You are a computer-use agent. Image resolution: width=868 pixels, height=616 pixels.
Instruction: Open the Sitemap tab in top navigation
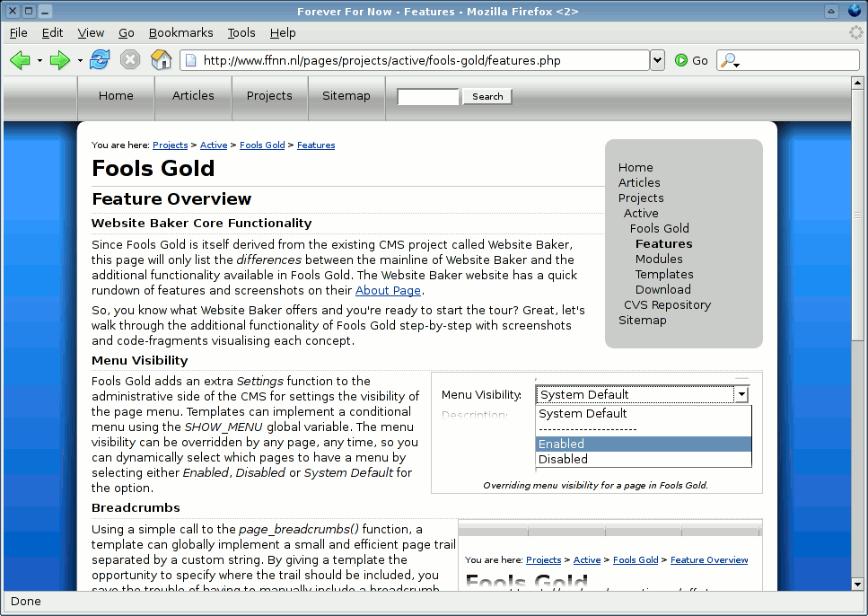tap(346, 96)
